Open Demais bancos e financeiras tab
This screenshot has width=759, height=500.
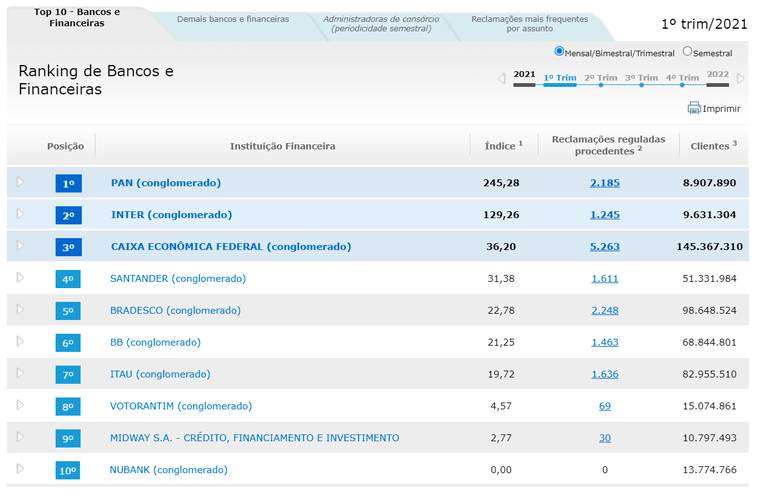tap(233, 19)
